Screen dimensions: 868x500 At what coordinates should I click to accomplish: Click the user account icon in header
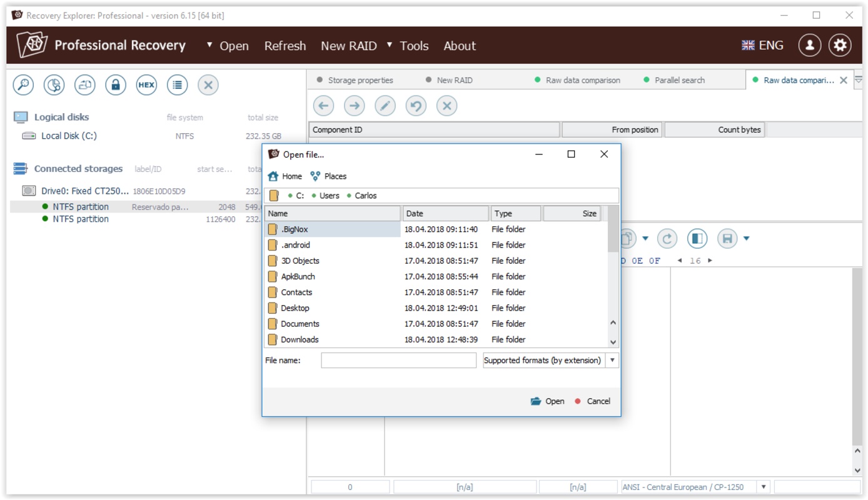click(x=809, y=45)
